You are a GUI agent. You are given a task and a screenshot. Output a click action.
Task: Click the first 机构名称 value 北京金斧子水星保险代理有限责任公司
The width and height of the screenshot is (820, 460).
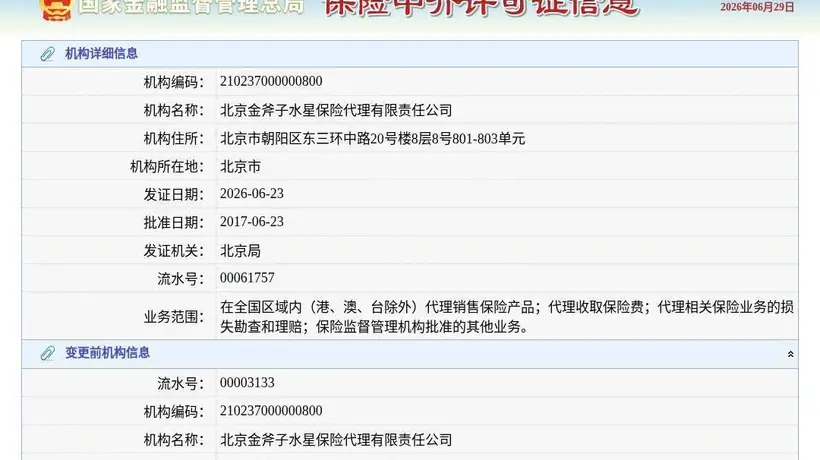(x=336, y=110)
